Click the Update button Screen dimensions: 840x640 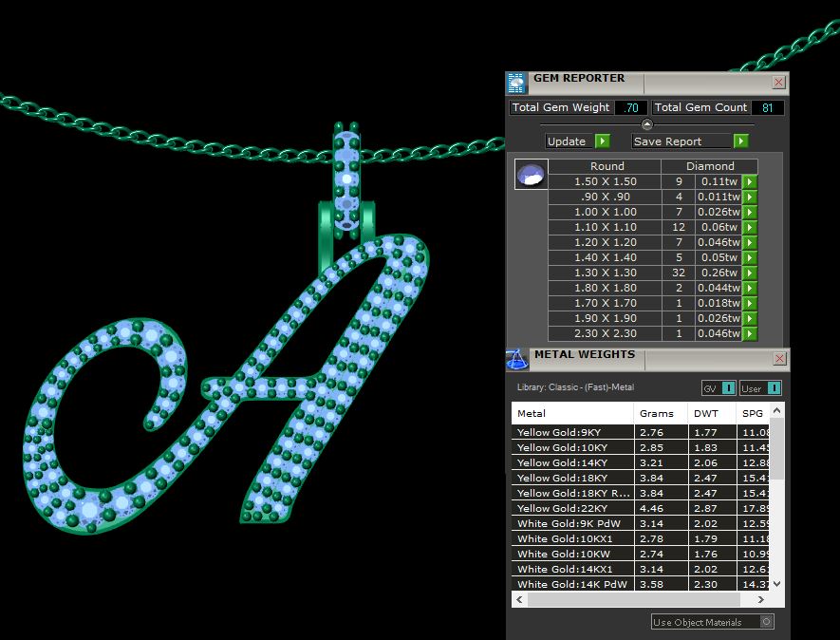[569, 141]
